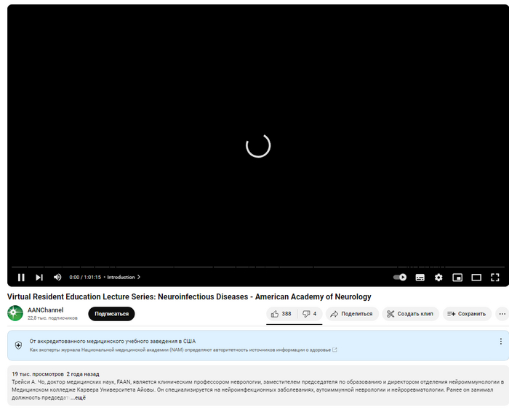Pause the video playback
Image resolution: width=509 pixels, height=420 pixels.
pos(21,278)
